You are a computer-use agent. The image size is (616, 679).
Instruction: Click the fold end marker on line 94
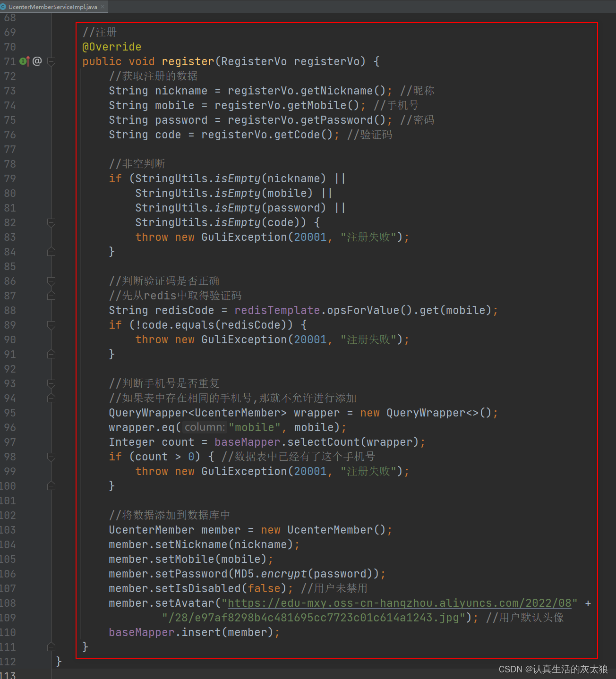51,398
